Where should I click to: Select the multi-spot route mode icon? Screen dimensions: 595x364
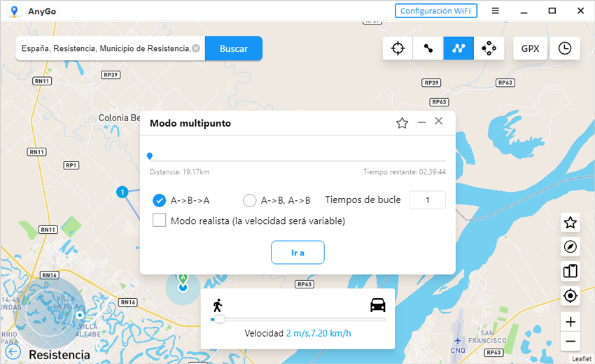coord(458,48)
